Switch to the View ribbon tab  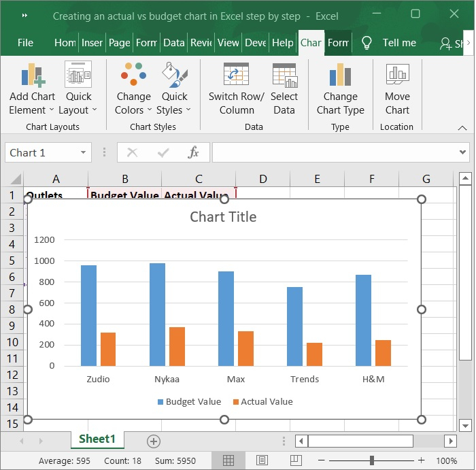(x=228, y=42)
